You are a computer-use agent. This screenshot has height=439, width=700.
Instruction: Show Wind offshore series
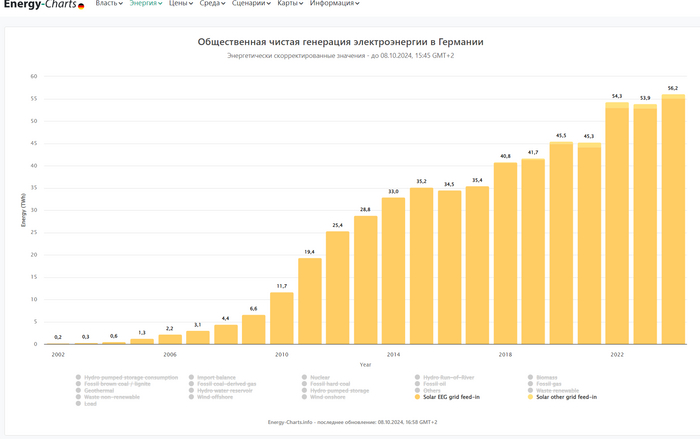[x=211, y=397]
